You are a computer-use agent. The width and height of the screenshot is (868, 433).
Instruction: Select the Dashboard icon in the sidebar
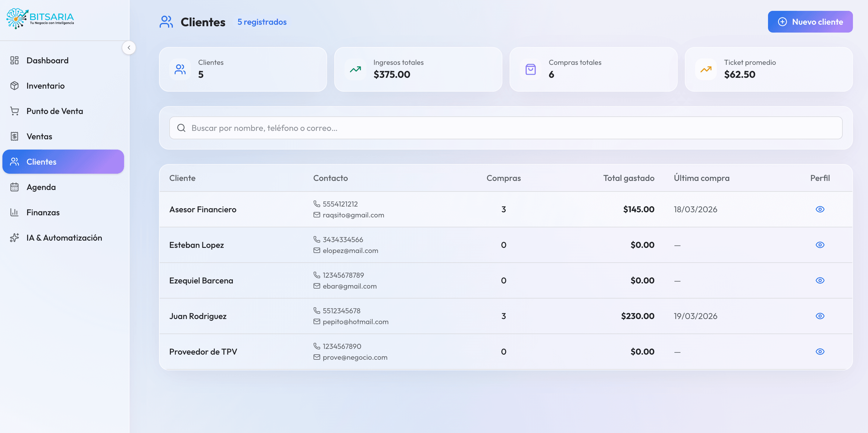14,60
